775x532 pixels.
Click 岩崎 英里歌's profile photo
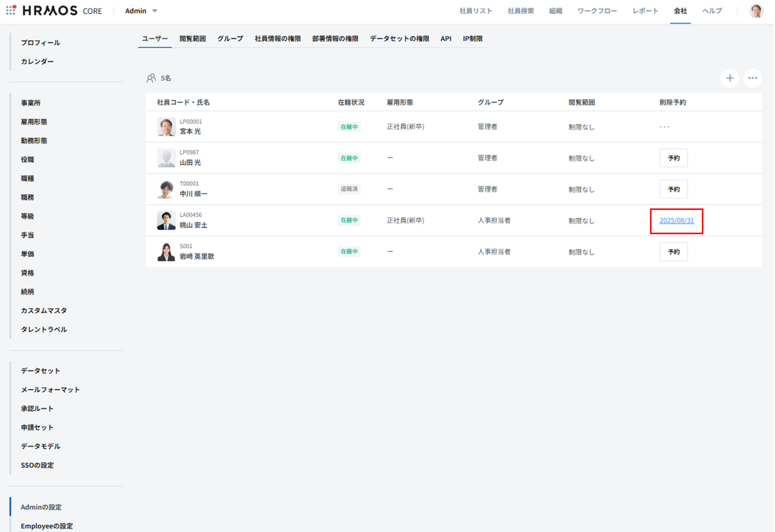point(166,252)
